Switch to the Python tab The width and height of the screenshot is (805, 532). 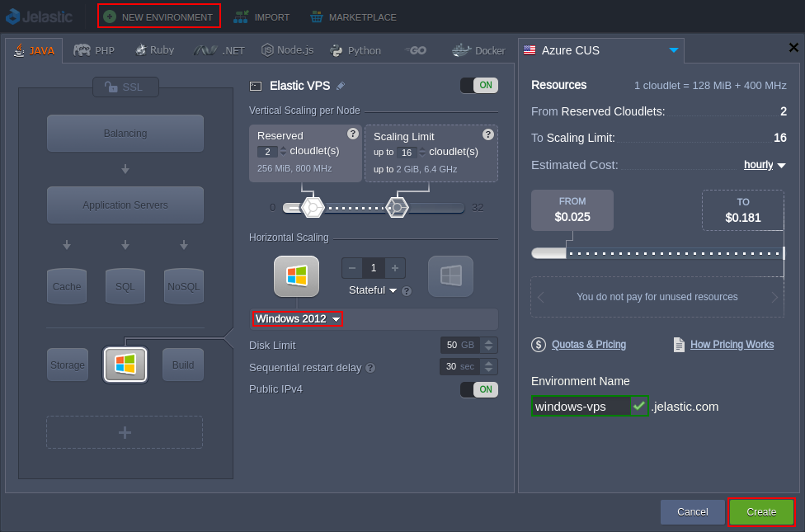(x=355, y=50)
